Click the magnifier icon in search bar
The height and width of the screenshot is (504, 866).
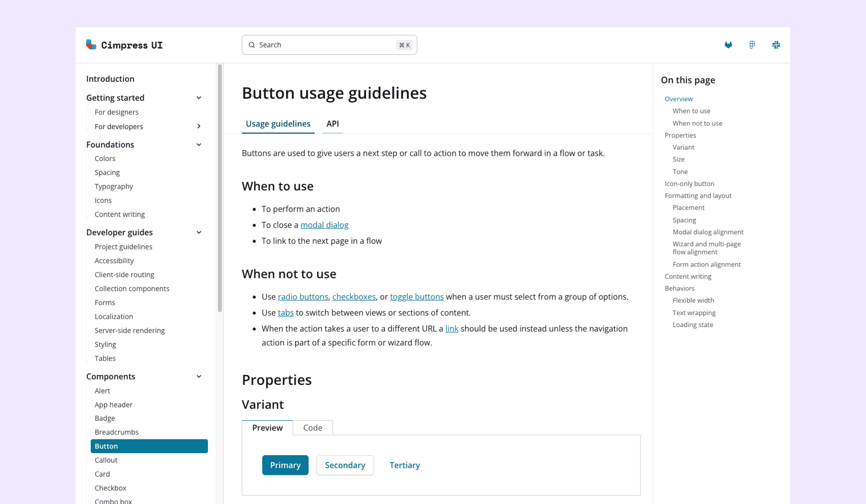pos(252,45)
